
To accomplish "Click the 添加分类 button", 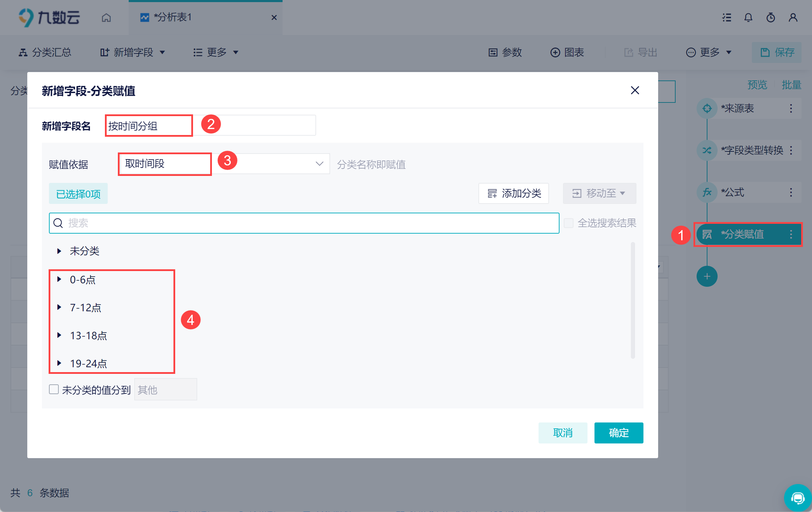I will [x=513, y=193].
